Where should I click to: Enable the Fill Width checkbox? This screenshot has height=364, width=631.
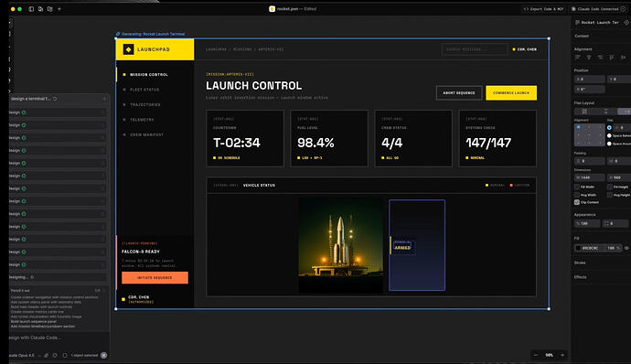(x=577, y=187)
